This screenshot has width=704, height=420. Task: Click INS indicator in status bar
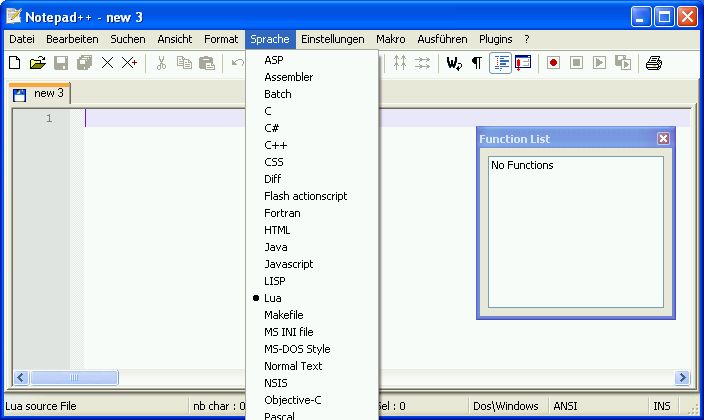tap(662, 406)
